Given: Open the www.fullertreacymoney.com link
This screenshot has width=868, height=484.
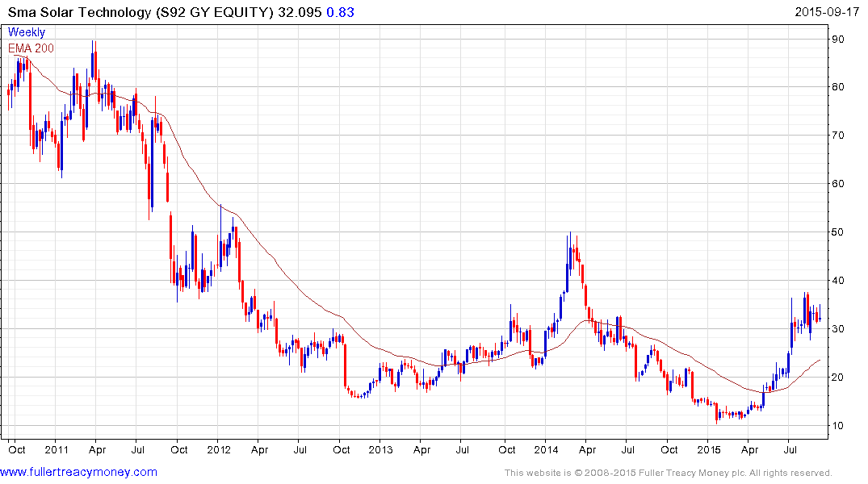Looking at the screenshot, I should 78,472.
